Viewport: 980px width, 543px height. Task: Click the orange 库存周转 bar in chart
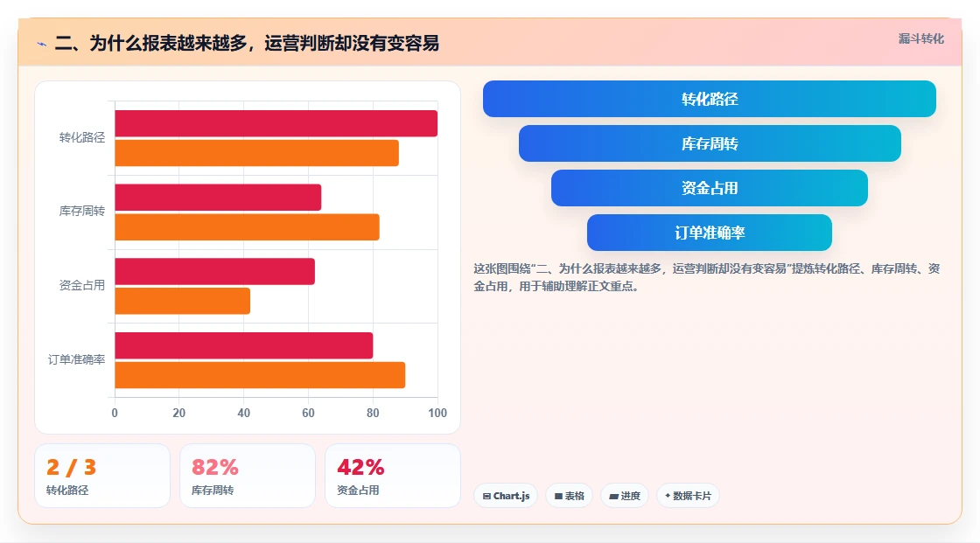pos(247,226)
